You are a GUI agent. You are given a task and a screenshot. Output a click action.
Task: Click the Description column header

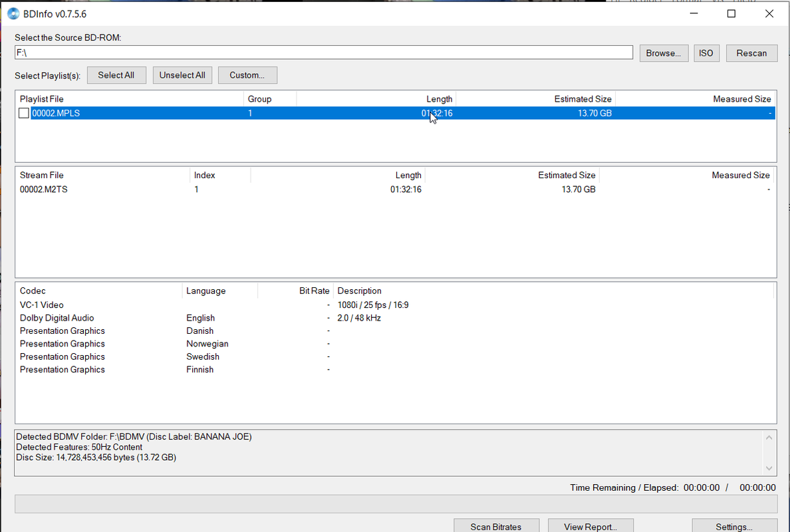coord(553,291)
